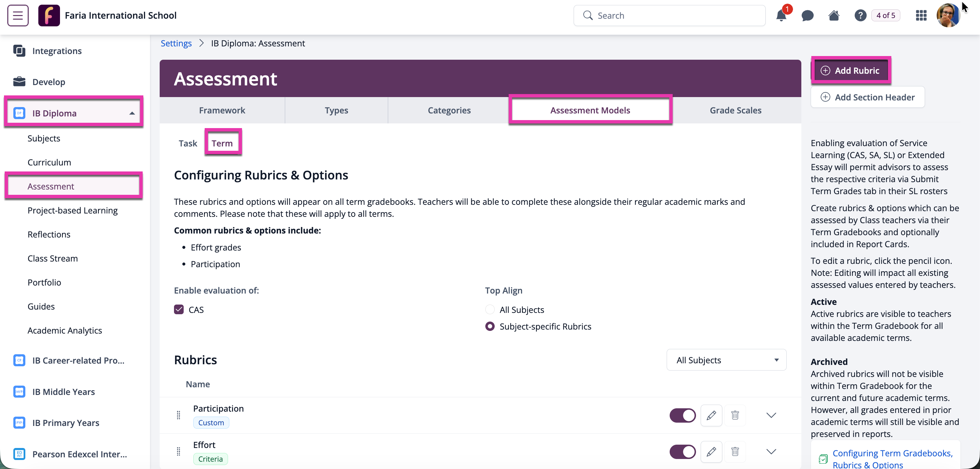
Task: Click the Pearson Edexcel program icon
Action: coord(19,454)
